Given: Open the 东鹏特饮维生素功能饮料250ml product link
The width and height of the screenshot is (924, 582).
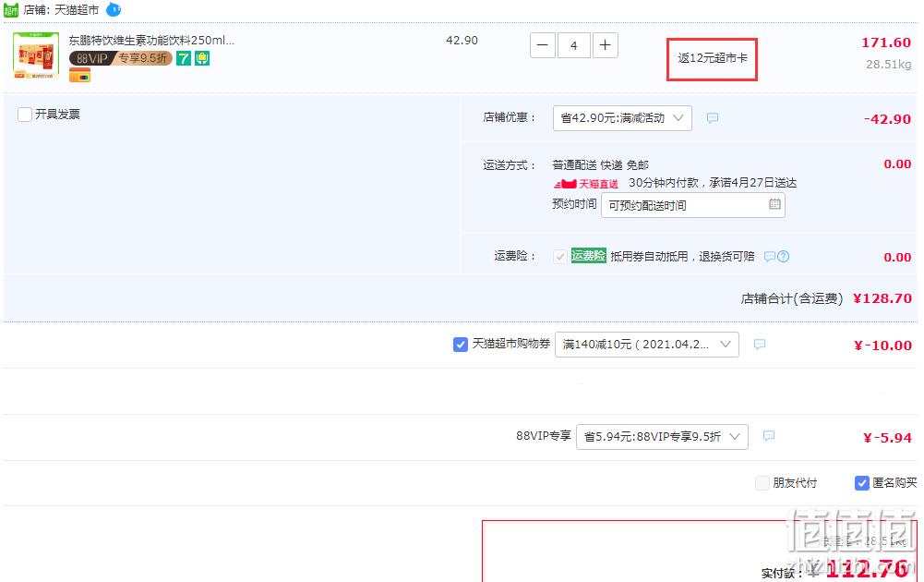Looking at the screenshot, I should click(x=151, y=40).
